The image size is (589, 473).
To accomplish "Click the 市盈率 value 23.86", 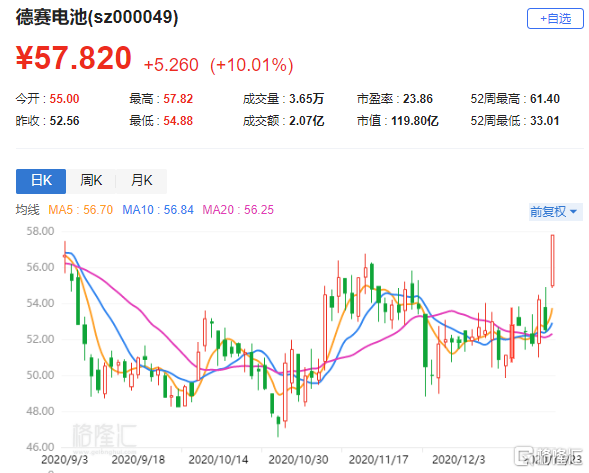I will pos(418,99).
